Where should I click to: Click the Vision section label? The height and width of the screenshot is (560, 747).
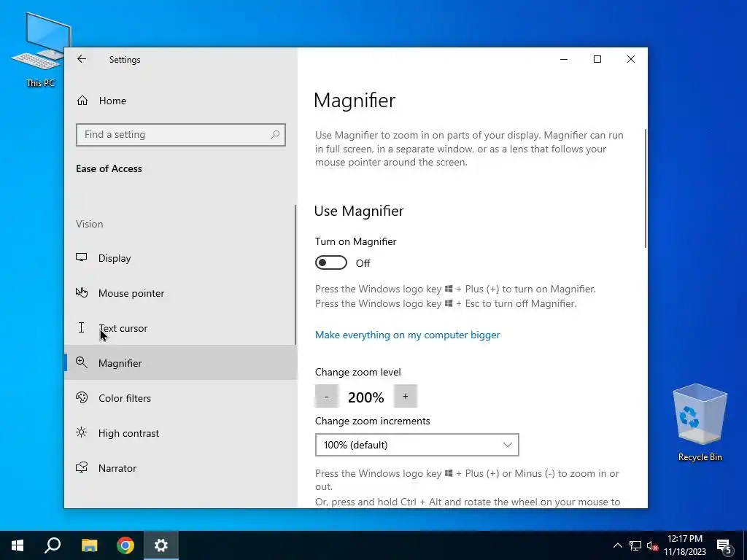[89, 224]
